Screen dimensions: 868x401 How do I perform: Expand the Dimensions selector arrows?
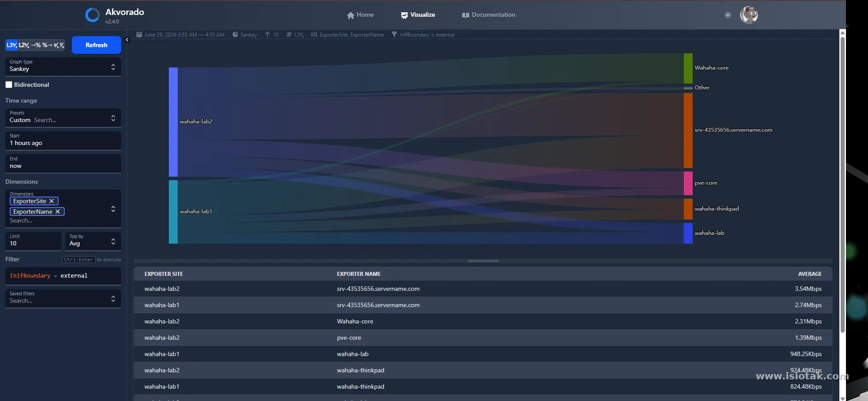(113, 209)
